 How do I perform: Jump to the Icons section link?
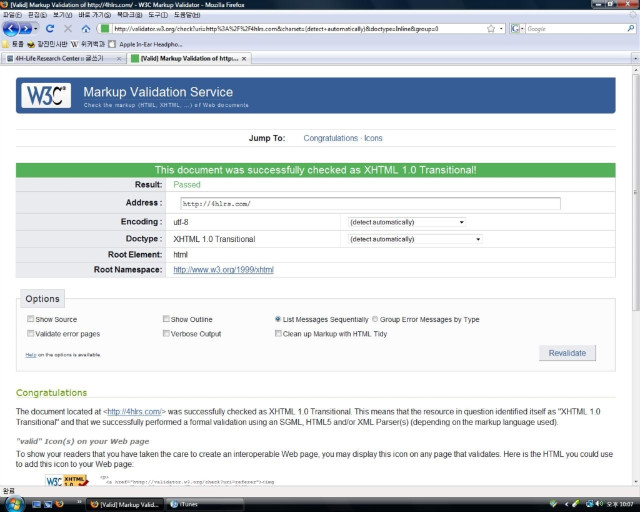tap(373, 138)
